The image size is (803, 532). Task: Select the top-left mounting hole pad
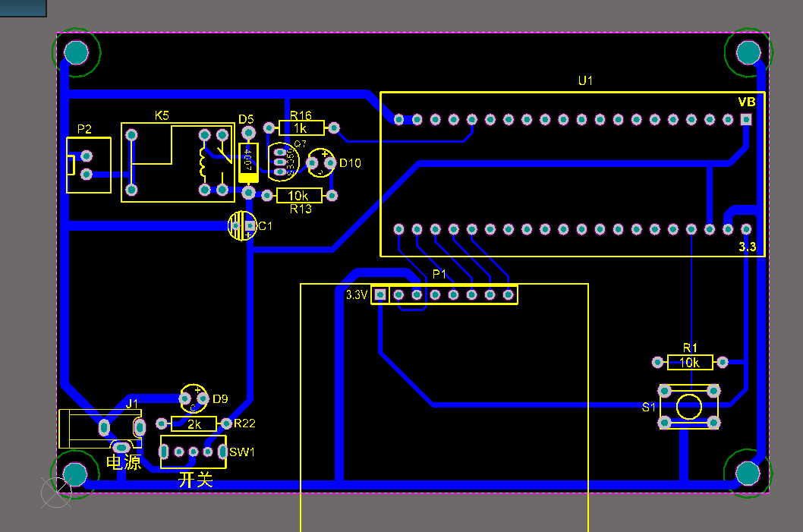click(77, 52)
